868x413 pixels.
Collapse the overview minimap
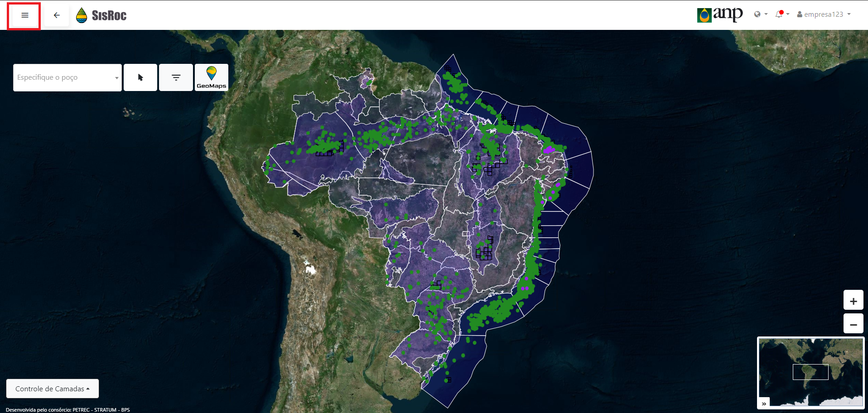pos(764,403)
